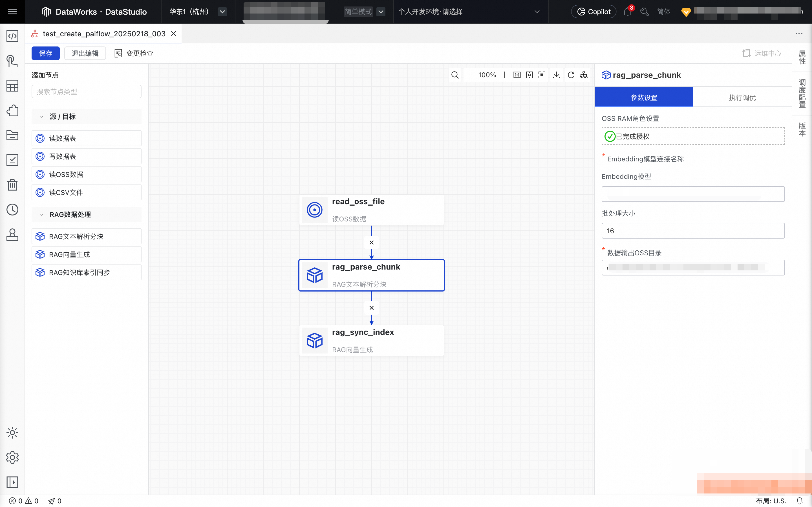Click the 保存 save button

tap(45, 53)
